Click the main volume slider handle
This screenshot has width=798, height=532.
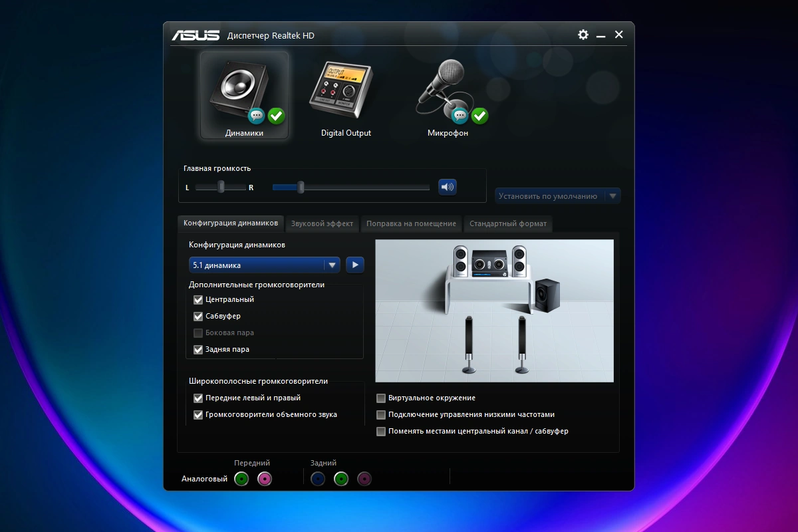(x=301, y=188)
